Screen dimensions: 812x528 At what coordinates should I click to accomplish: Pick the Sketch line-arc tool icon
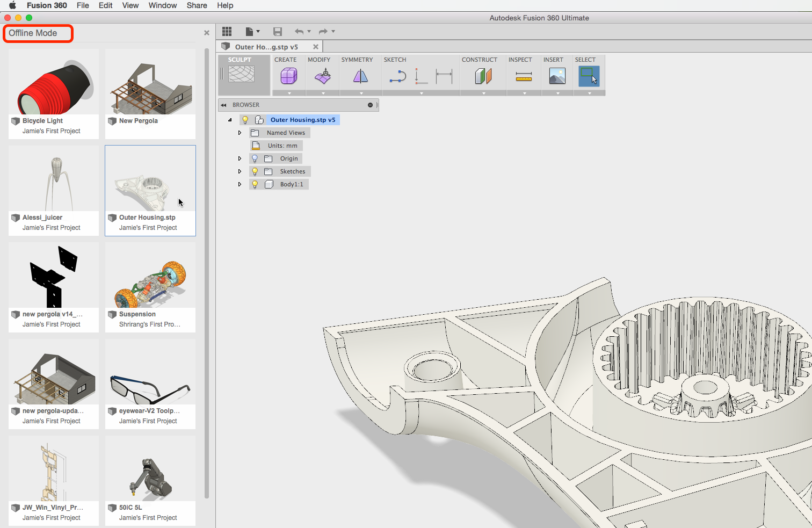click(x=398, y=77)
